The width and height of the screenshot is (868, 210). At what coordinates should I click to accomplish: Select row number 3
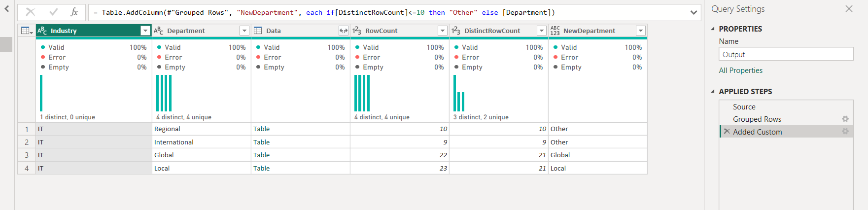tap(27, 155)
